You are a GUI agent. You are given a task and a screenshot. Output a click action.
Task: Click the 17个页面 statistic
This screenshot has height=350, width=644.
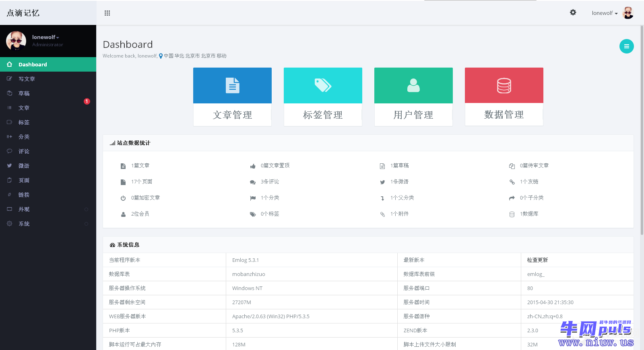click(142, 181)
